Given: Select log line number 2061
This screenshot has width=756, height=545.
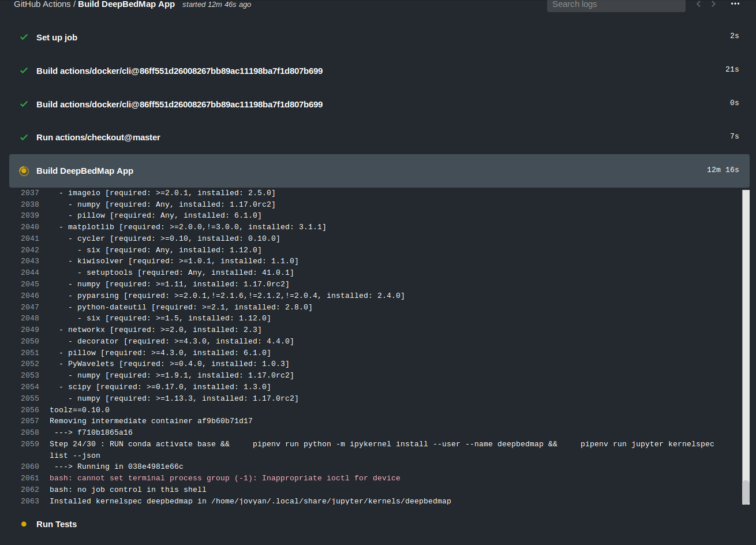Looking at the screenshot, I should click(30, 478).
